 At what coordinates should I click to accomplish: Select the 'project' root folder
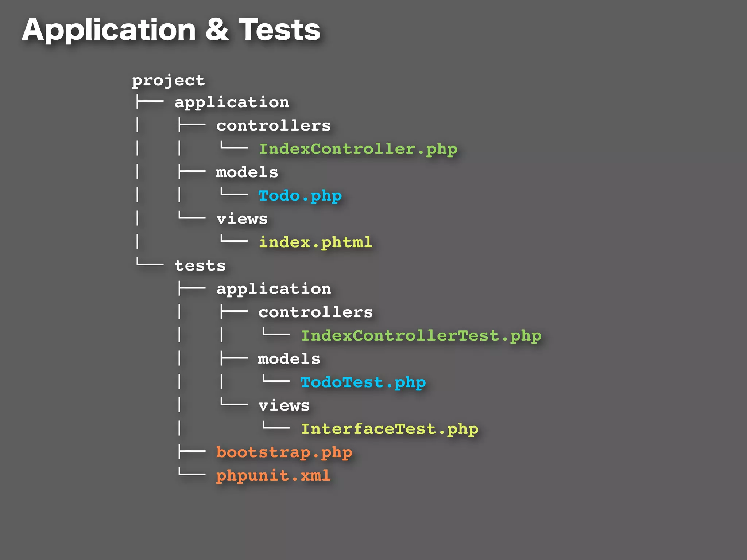pos(168,81)
